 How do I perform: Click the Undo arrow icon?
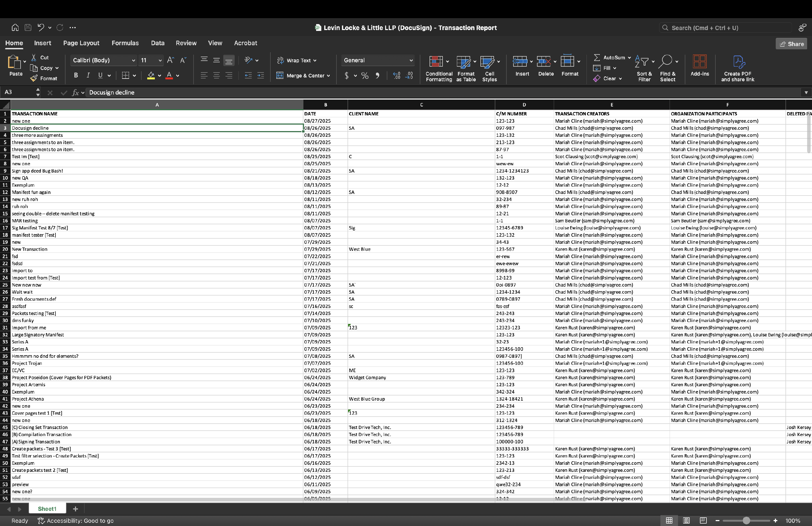tap(41, 27)
